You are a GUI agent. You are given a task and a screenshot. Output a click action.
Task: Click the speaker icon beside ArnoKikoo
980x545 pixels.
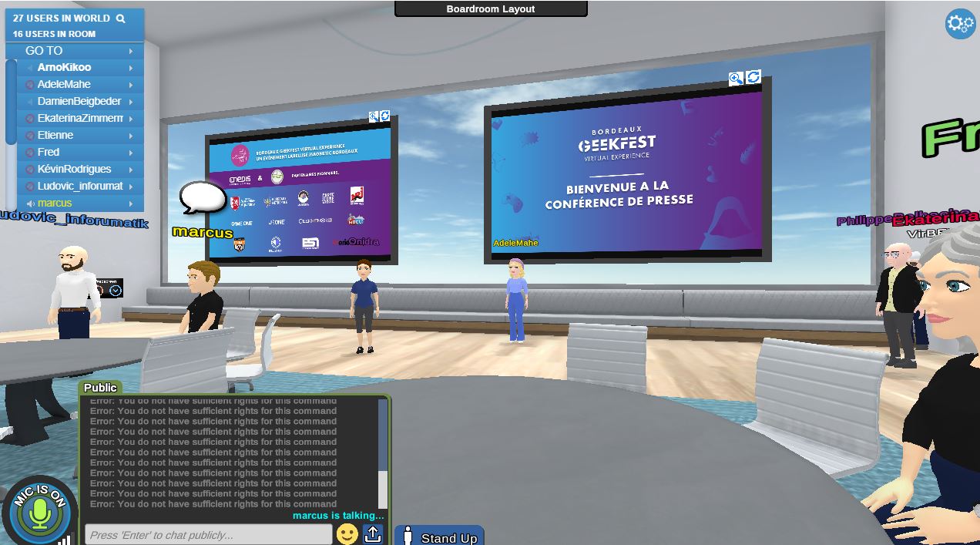point(30,68)
